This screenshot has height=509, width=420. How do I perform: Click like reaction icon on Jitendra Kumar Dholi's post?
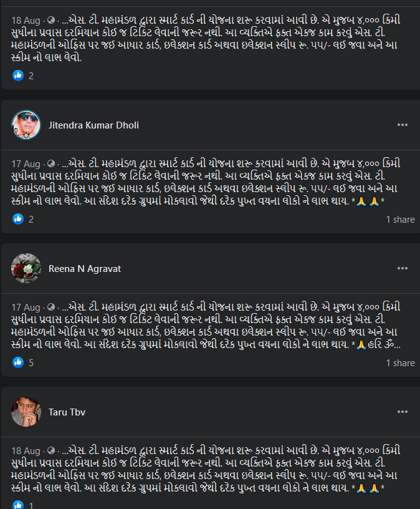pyautogui.click(x=18, y=220)
